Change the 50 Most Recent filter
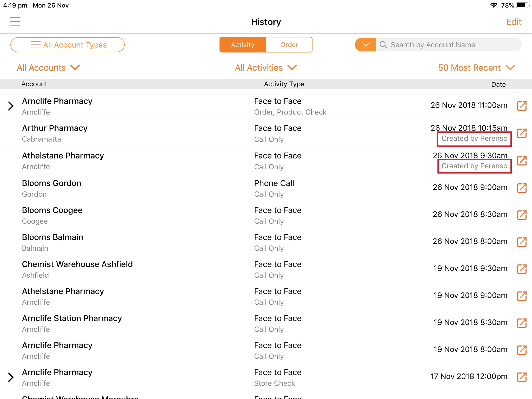Viewport: 532px width, 399px height. (x=476, y=68)
